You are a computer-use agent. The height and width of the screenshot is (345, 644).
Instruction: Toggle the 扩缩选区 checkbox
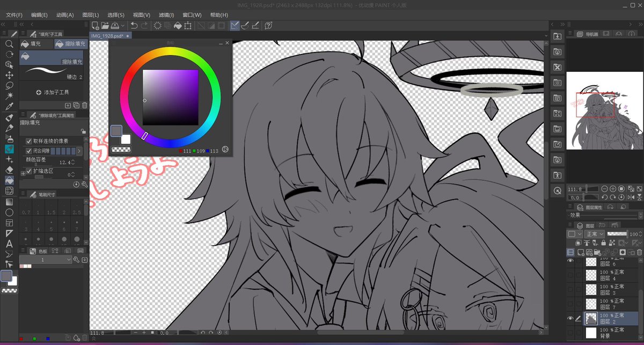(x=29, y=171)
